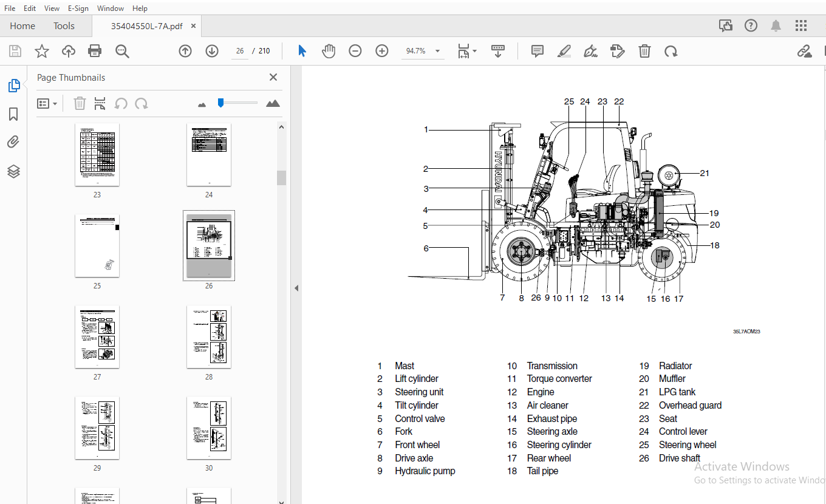Select the page 29 thumbnail
Image resolution: width=826 pixels, height=504 pixels.
tap(97, 428)
